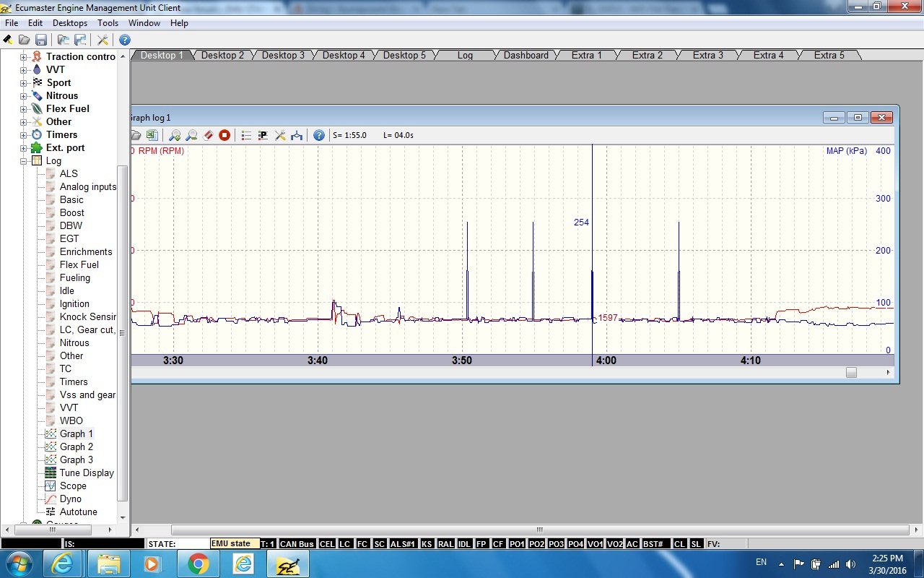
Task: Click the graph horizontal scrollbar thumb
Action: point(851,372)
